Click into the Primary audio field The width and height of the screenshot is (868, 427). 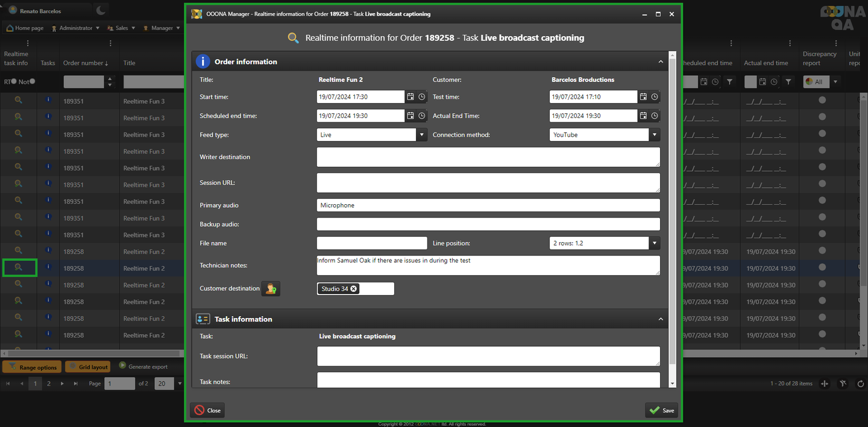488,205
